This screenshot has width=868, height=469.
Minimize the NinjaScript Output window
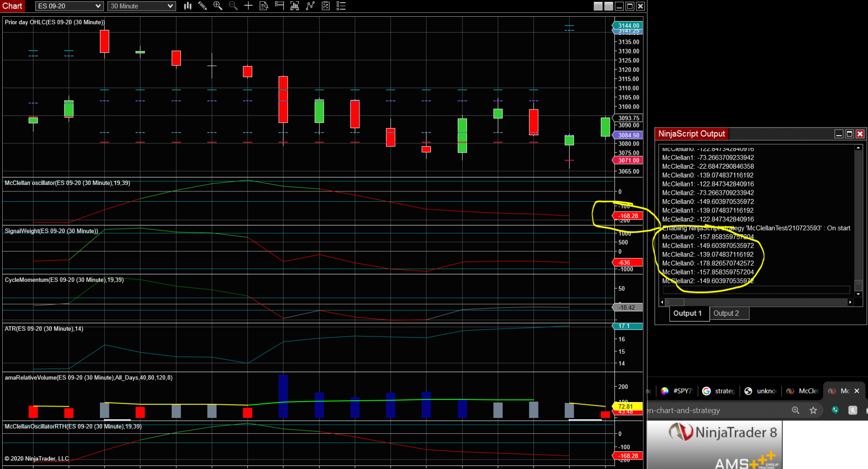(839, 134)
